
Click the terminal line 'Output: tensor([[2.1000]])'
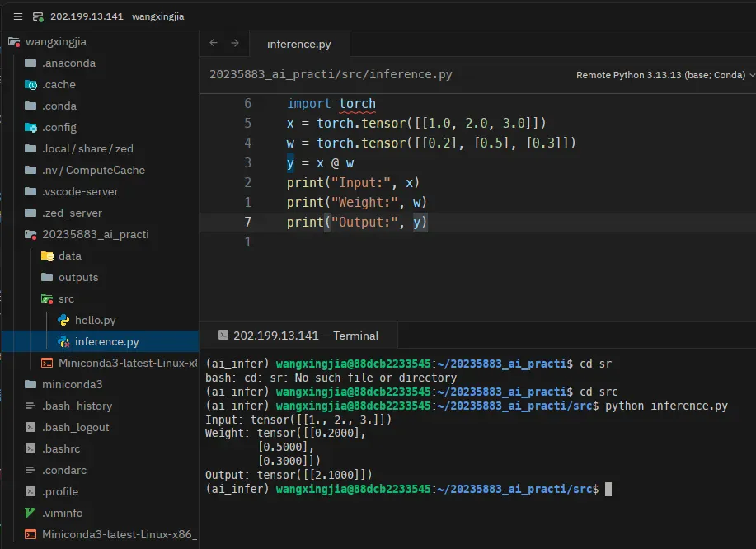coord(289,476)
